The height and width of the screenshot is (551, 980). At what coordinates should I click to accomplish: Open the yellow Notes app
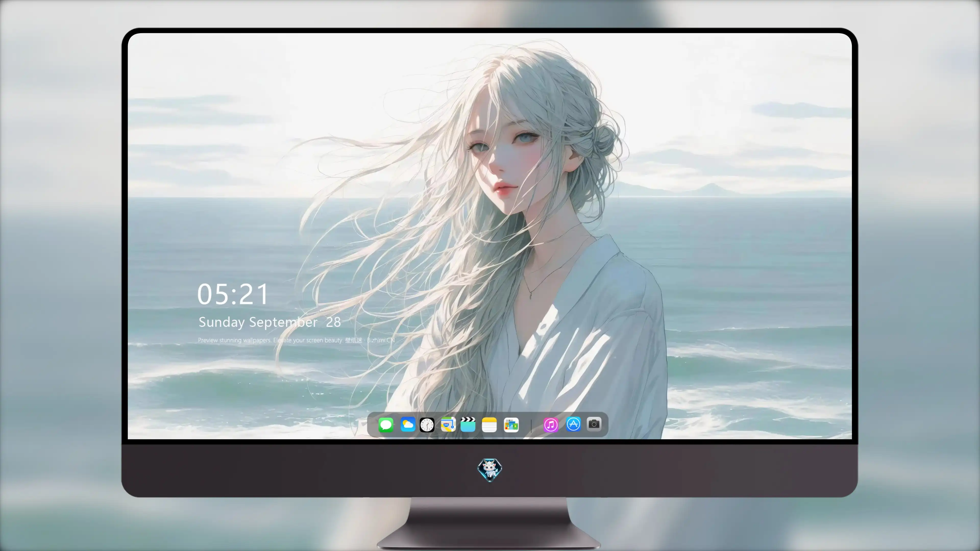tap(489, 424)
